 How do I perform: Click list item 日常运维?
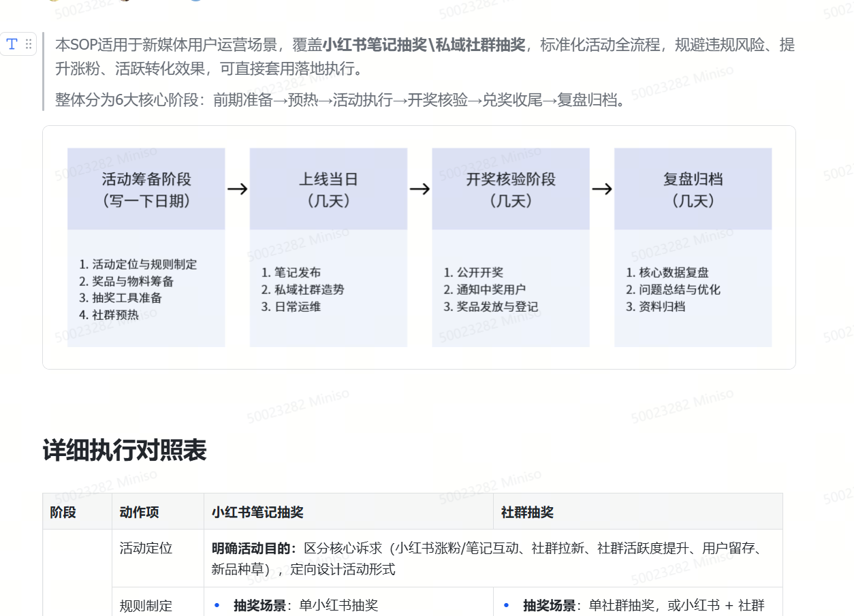291,306
